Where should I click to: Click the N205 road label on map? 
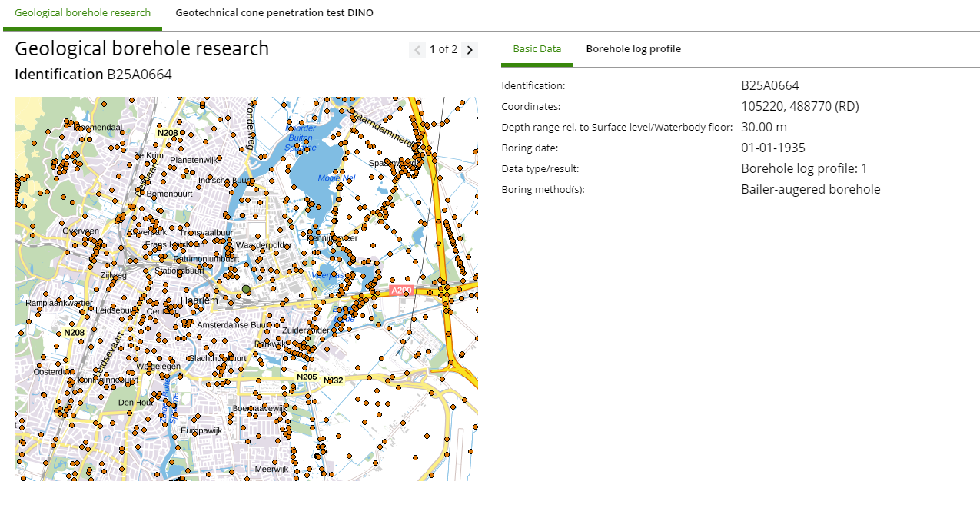click(x=307, y=377)
